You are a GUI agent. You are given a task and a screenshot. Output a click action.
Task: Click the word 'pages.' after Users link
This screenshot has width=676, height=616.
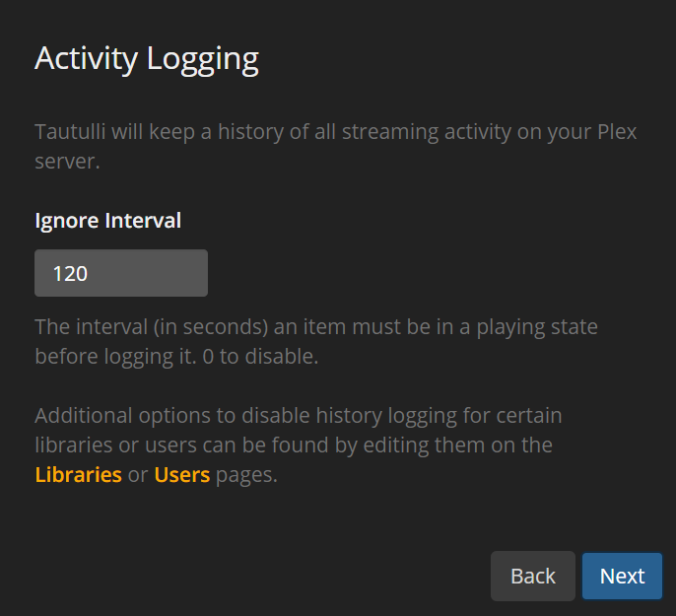tap(247, 475)
